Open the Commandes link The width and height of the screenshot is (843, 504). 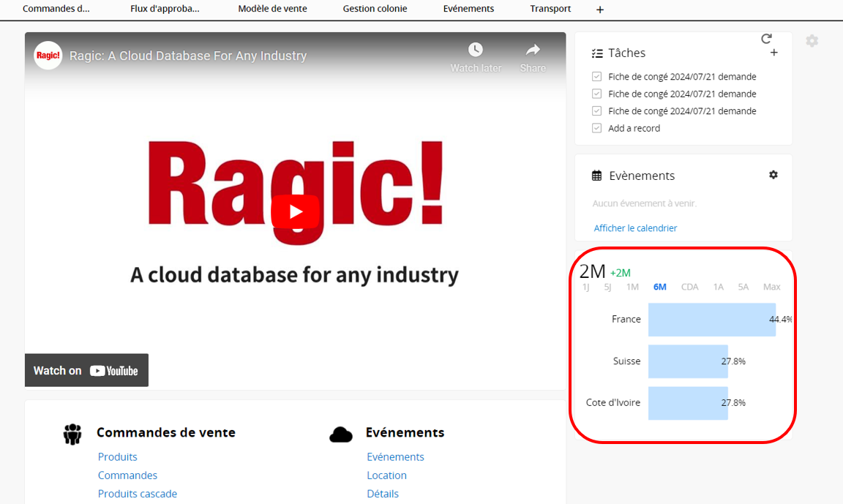coord(127,475)
